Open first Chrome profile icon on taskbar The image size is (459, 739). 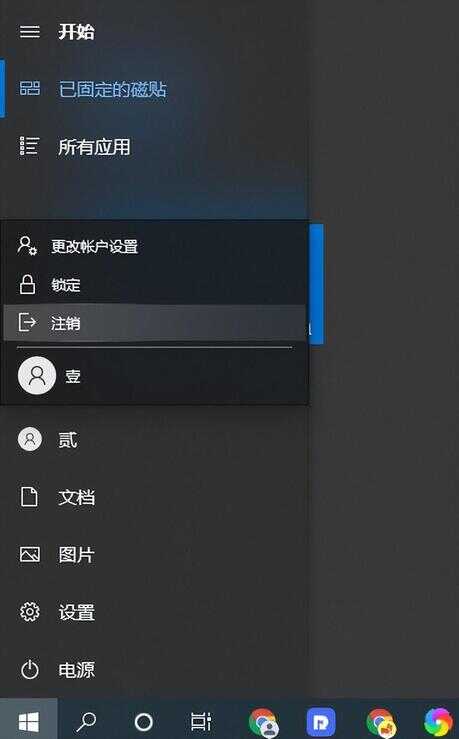[x=263, y=722]
